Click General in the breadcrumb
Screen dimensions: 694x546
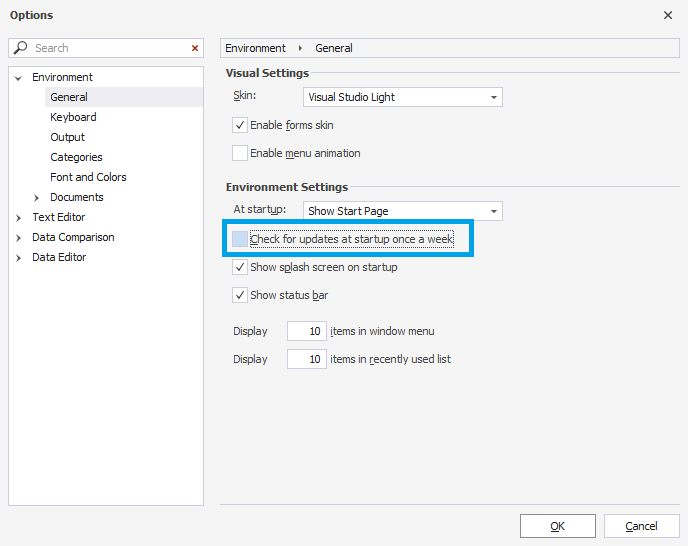tap(334, 48)
